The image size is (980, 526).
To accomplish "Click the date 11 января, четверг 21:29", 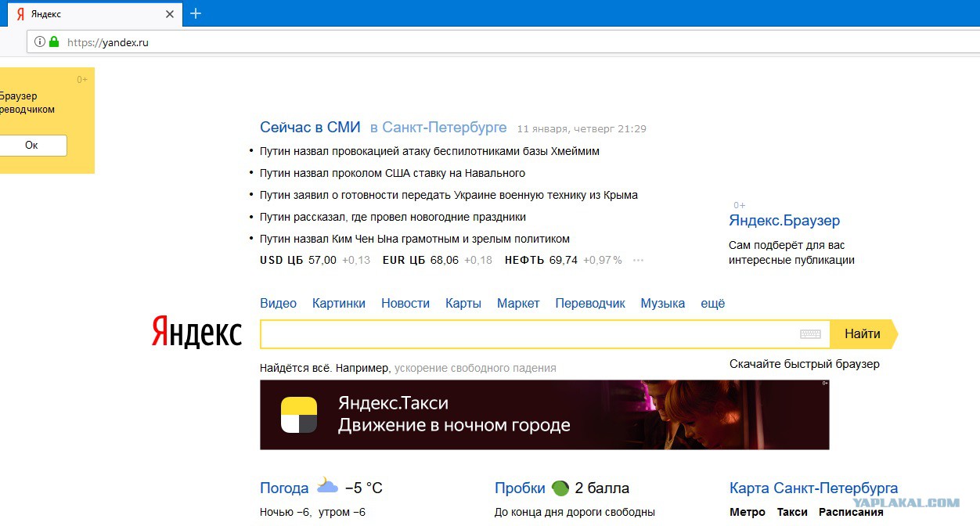I will coord(582,129).
